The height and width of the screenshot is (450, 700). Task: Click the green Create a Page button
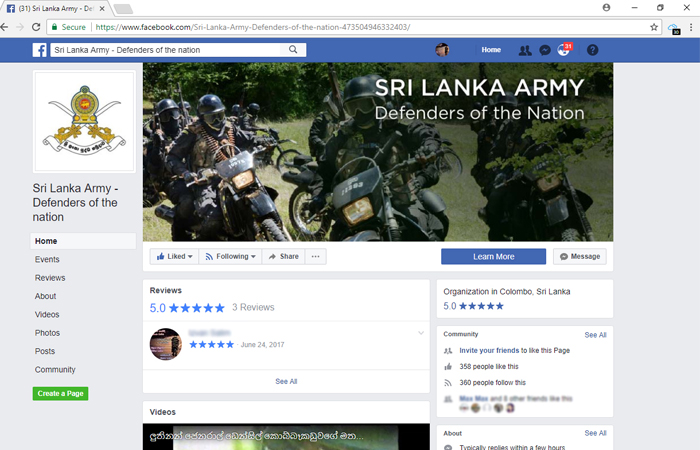click(x=60, y=393)
